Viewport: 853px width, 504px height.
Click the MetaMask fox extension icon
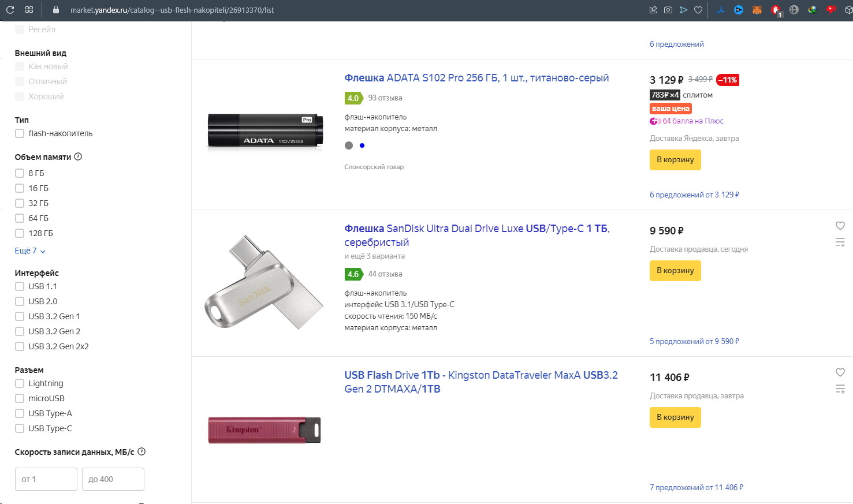pyautogui.click(x=757, y=10)
